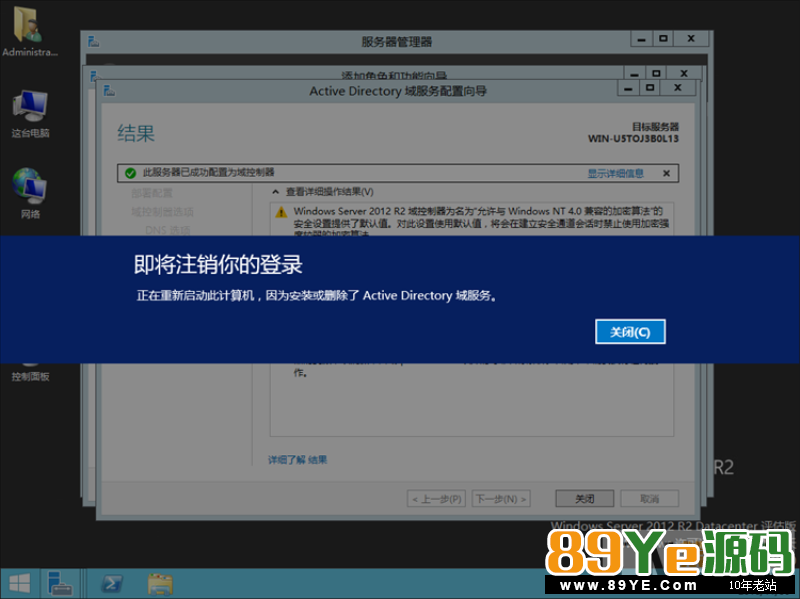Click the 服务器管理器 title bar icon
This screenshot has height=599, width=800.
point(93,41)
